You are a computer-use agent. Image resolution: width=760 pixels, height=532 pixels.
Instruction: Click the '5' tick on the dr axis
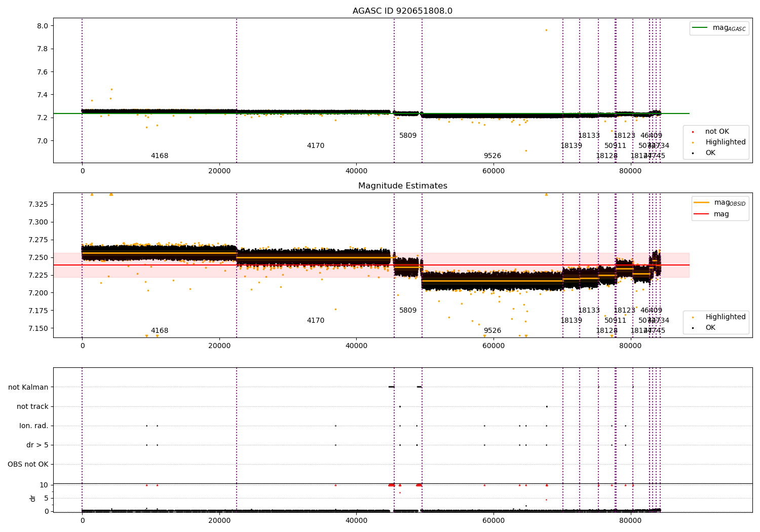pos(46,499)
